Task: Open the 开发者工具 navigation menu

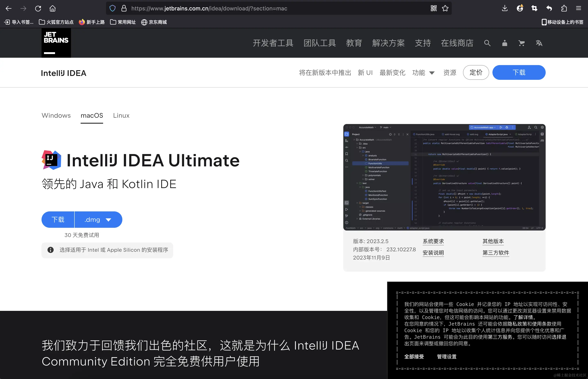Action: [273, 43]
